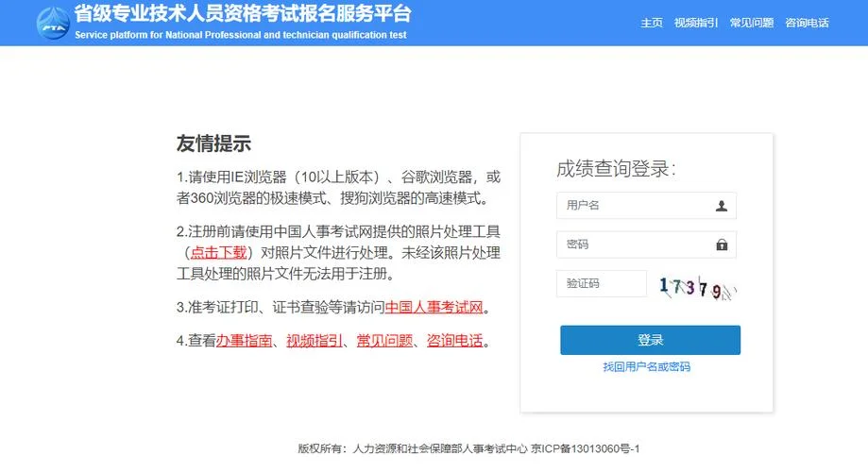Refresh the captcha image 17379
Viewport: 868px width, 472px height.
point(697,288)
